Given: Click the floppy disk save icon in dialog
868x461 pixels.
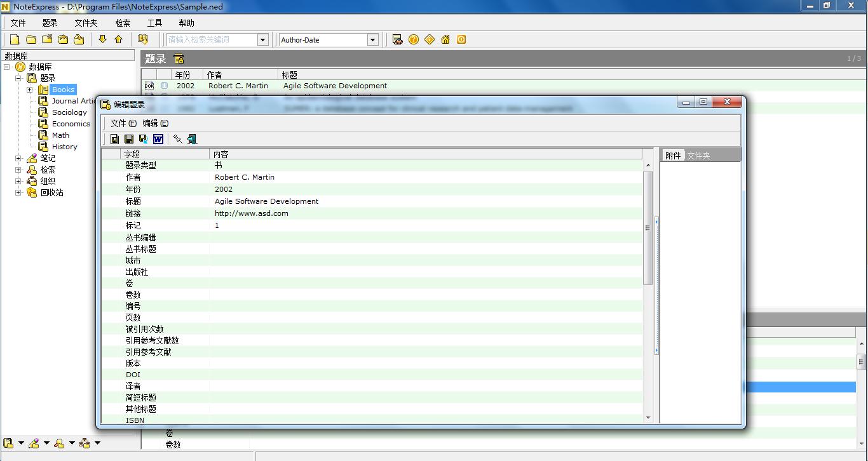Looking at the screenshot, I should click(129, 139).
